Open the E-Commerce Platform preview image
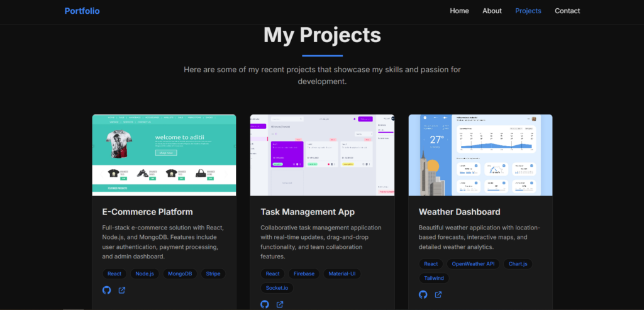The image size is (644, 310). [x=164, y=155]
